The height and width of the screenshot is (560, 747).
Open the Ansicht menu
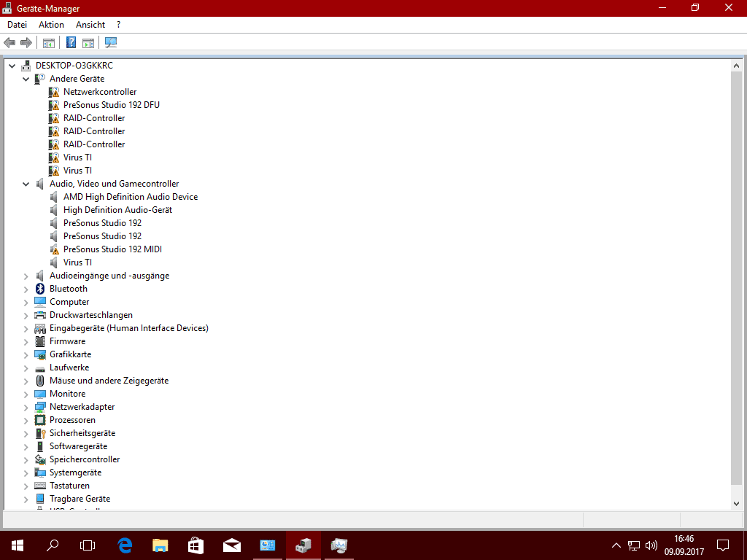90,25
